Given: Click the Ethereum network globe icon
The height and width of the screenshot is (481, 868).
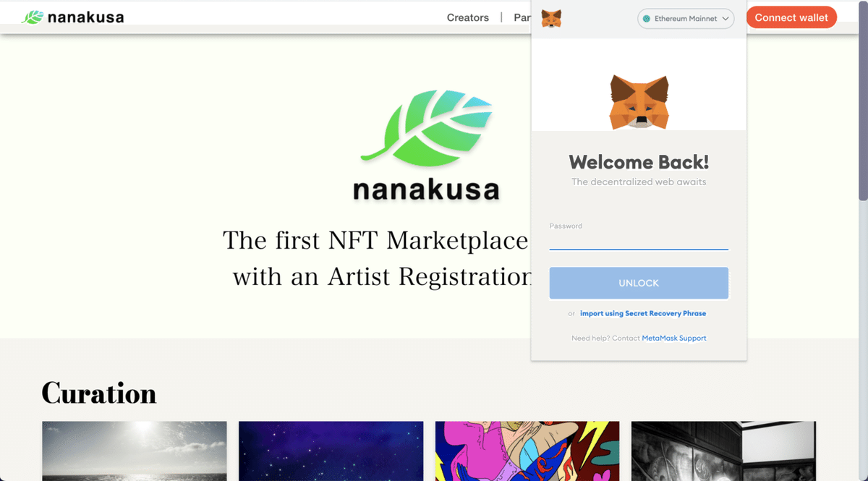Looking at the screenshot, I should (x=647, y=19).
